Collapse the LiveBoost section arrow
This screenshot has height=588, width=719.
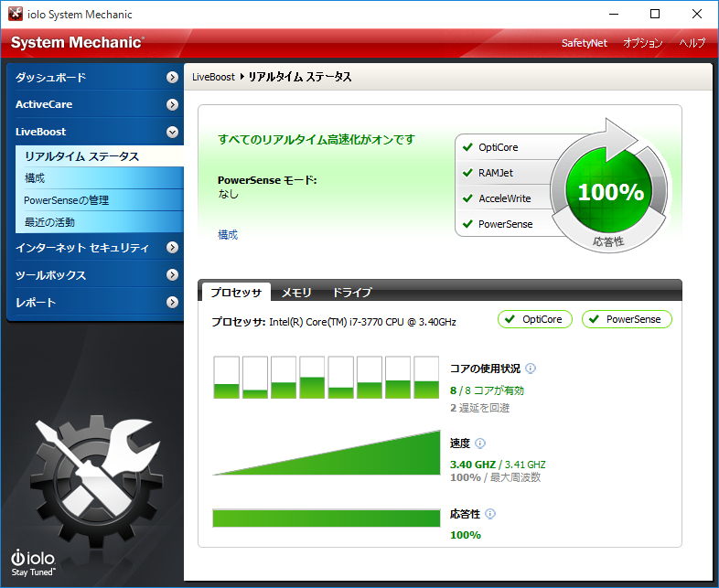(x=172, y=132)
